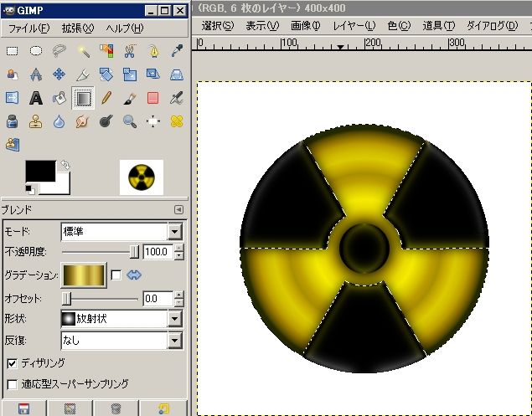
Task: Open the active image thumbnail
Action: coord(142,177)
